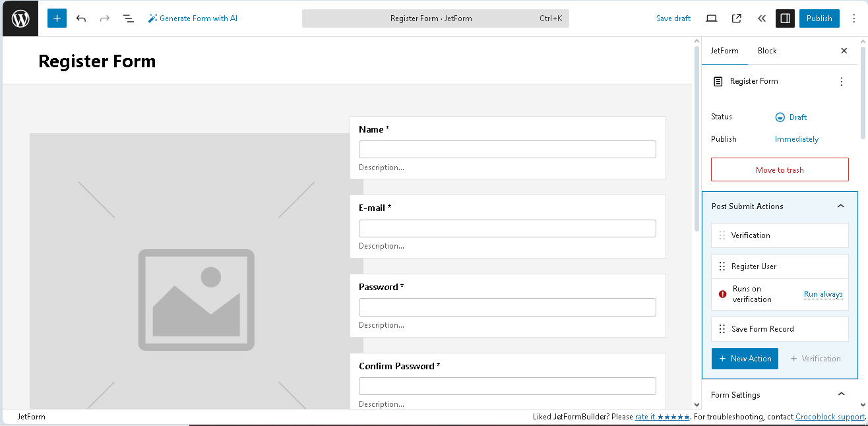
Task: Open the desktop preview options
Action: (x=711, y=18)
